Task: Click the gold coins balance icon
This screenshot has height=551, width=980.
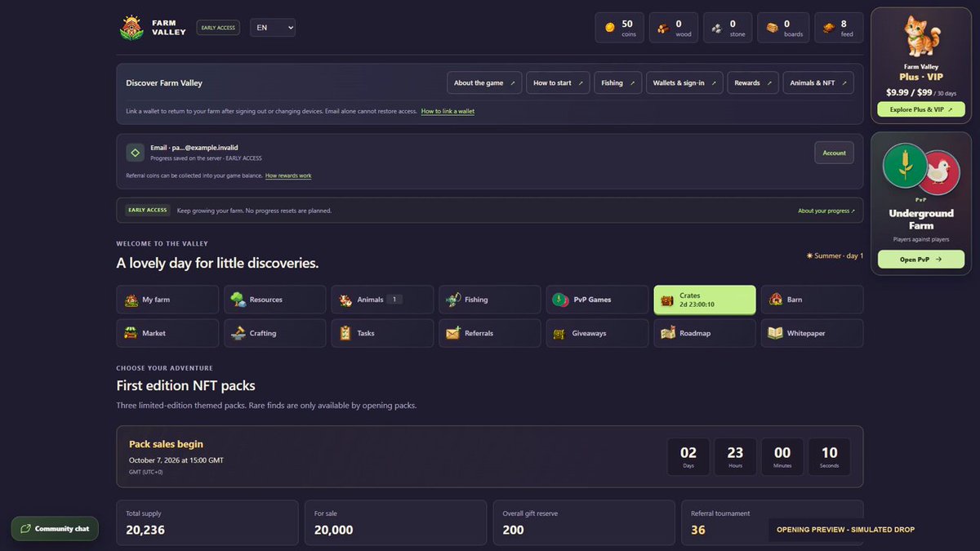Action: point(609,28)
